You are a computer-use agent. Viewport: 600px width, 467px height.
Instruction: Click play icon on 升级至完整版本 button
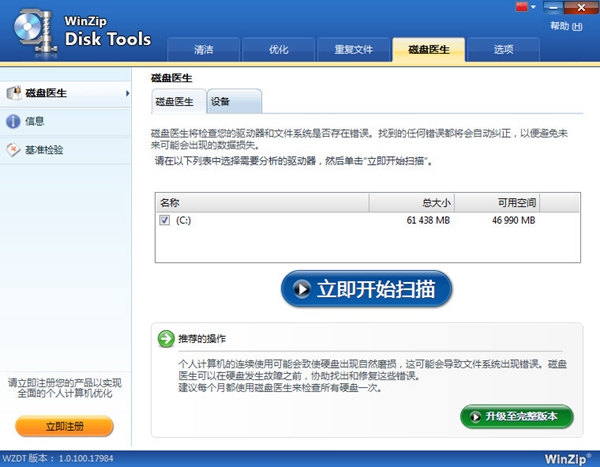pyautogui.click(x=475, y=416)
